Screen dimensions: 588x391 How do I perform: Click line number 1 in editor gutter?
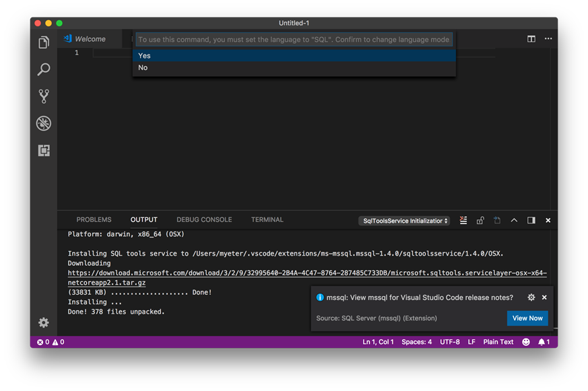point(77,52)
